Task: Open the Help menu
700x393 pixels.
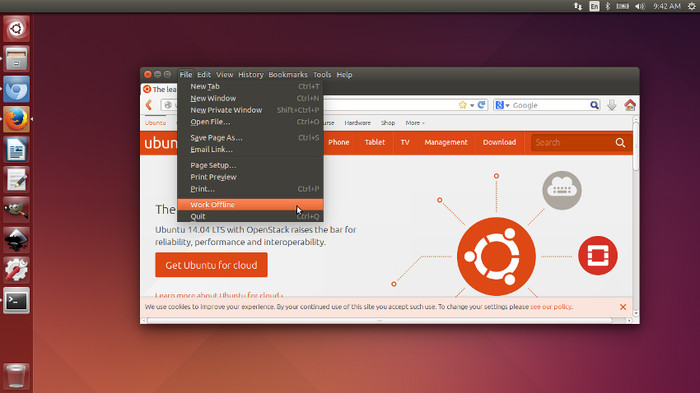Action: point(344,75)
